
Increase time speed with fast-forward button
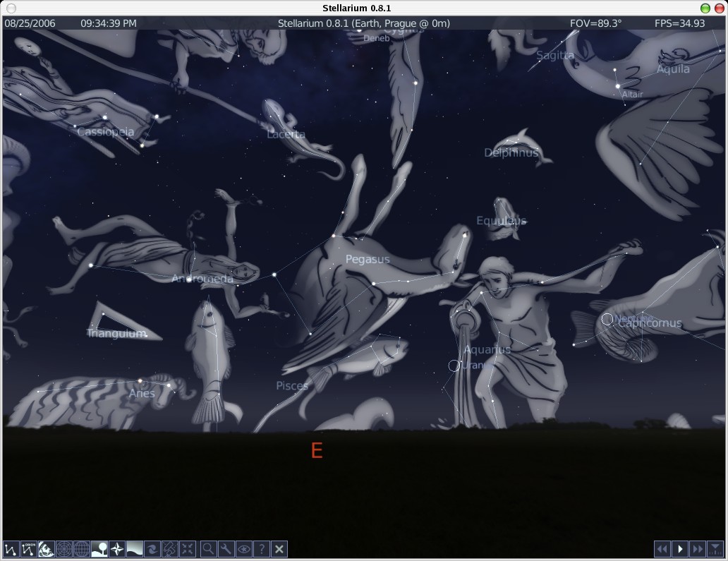(x=698, y=549)
